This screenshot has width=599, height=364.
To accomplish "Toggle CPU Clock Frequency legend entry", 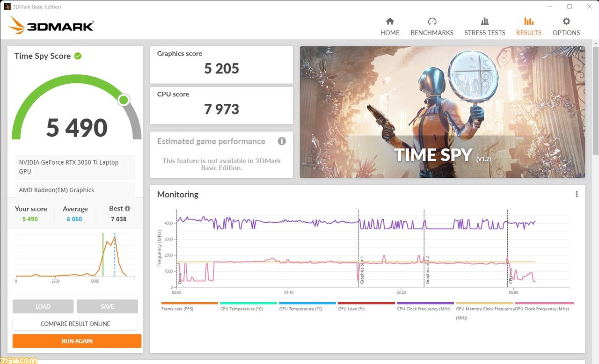I will 425,306.
